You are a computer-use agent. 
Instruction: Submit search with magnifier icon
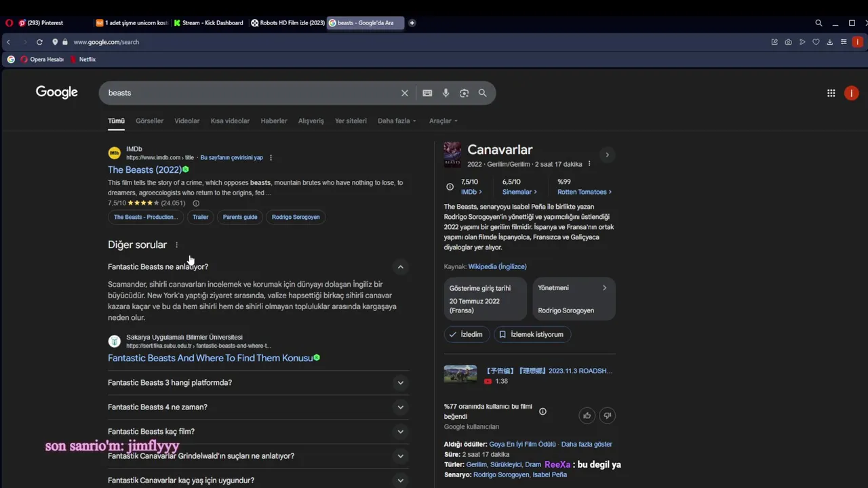pyautogui.click(x=482, y=93)
